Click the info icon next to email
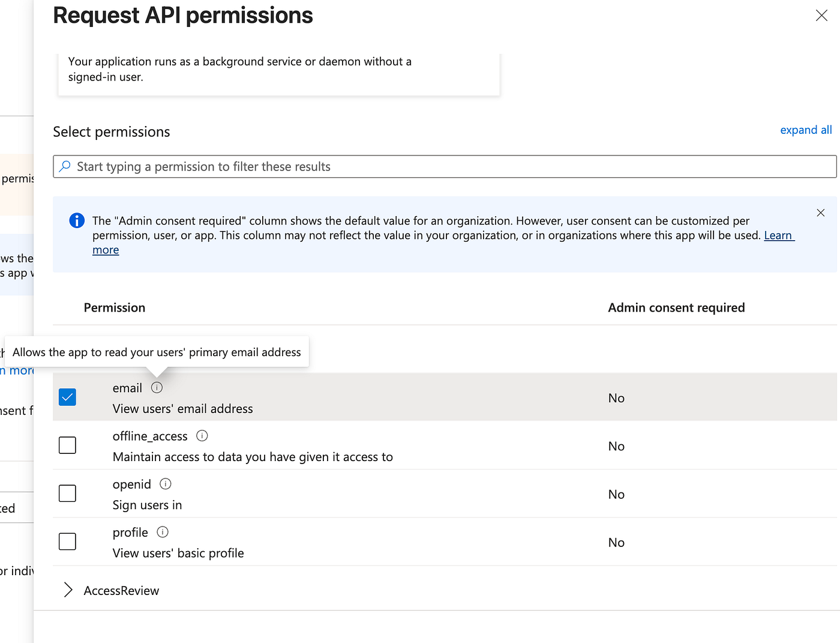 (157, 388)
